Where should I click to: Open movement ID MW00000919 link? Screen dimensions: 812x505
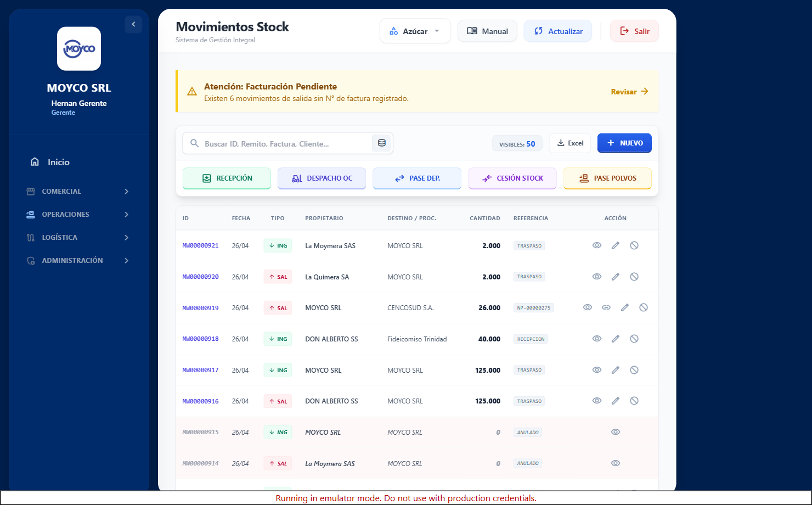[201, 308]
